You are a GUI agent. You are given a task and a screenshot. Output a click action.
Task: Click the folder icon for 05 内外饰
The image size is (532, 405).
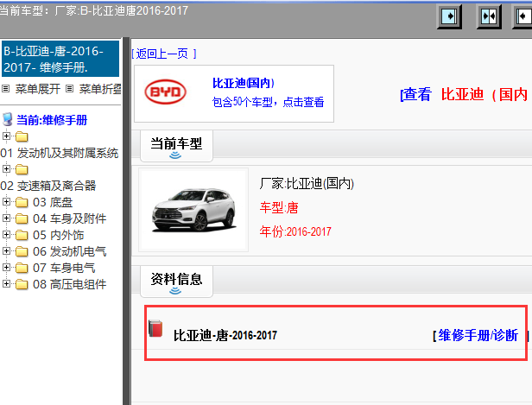(22, 235)
